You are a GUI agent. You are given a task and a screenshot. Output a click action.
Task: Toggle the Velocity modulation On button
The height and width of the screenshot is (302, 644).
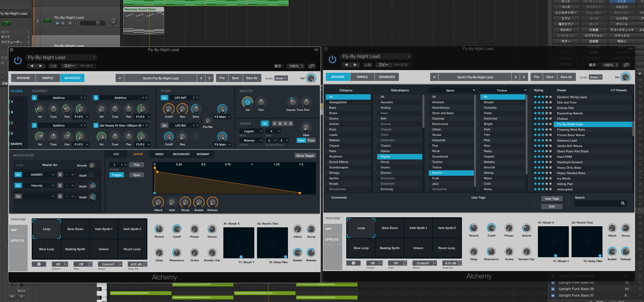coord(18,185)
